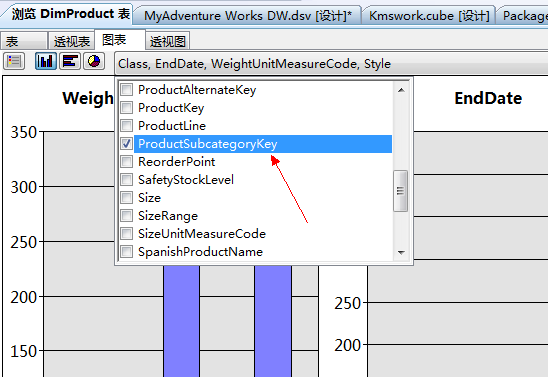The image size is (548, 377).
Task: Select the horizontal bar chart icon
Action: (x=70, y=61)
